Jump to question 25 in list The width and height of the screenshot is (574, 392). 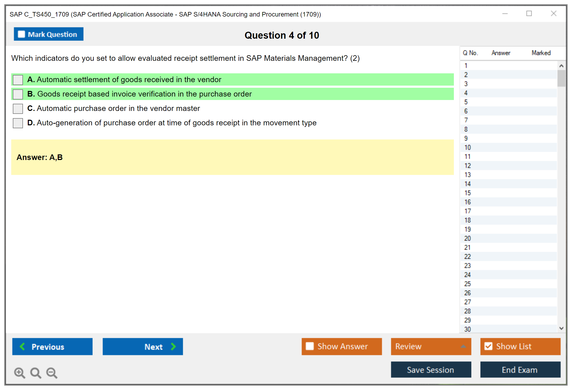[x=467, y=284]
